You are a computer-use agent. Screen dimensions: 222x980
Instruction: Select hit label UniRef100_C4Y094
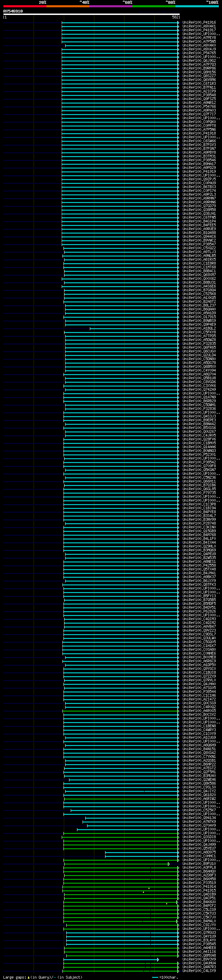(x=199, y=370)
